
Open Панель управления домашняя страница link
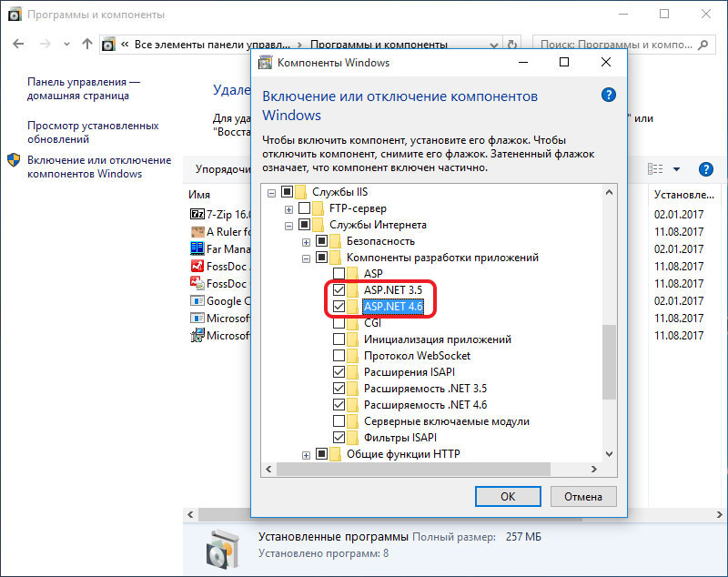click(x=84, y=88)
